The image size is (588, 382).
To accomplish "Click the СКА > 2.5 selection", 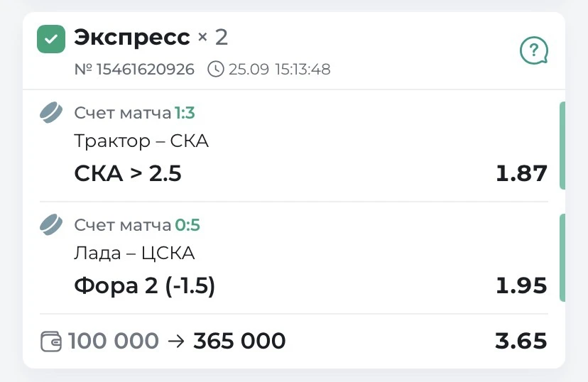I will [x=128, y=173].
